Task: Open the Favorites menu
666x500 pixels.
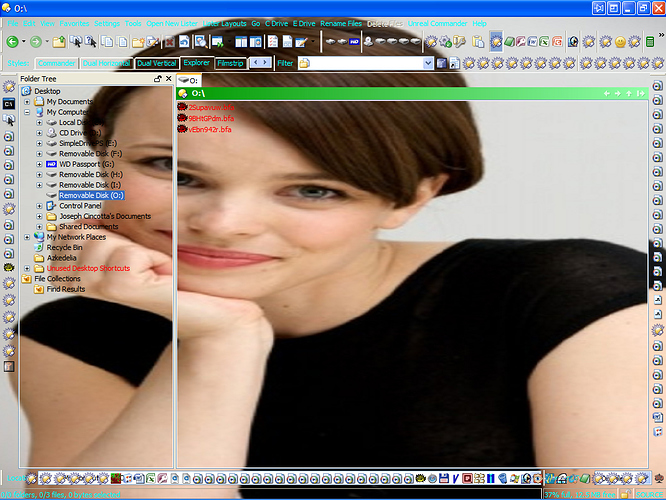Action: pyautogui.click(x=73, y=22)
